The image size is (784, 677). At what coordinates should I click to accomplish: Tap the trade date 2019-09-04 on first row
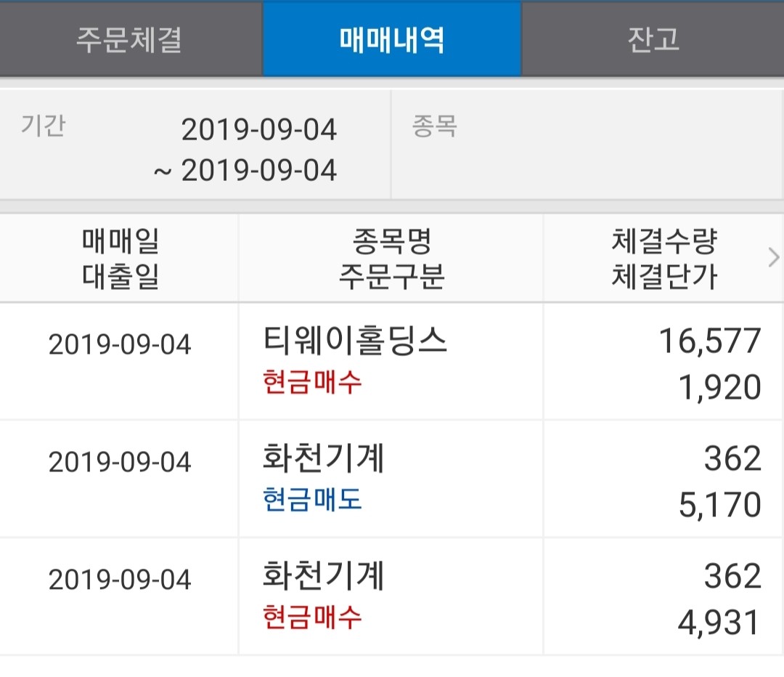pyautogui.click(x=121, y=345)
